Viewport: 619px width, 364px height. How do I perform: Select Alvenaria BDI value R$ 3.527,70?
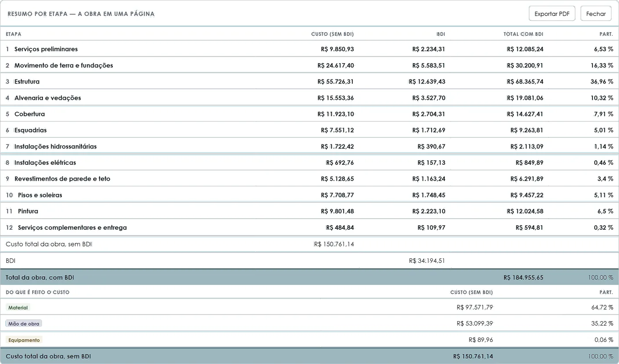pos(429,98)
